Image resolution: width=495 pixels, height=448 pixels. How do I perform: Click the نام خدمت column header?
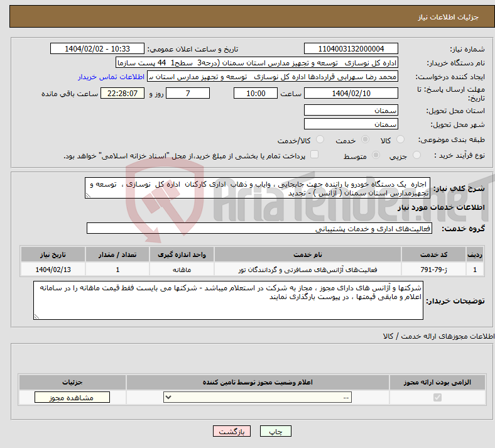[307, 254]
